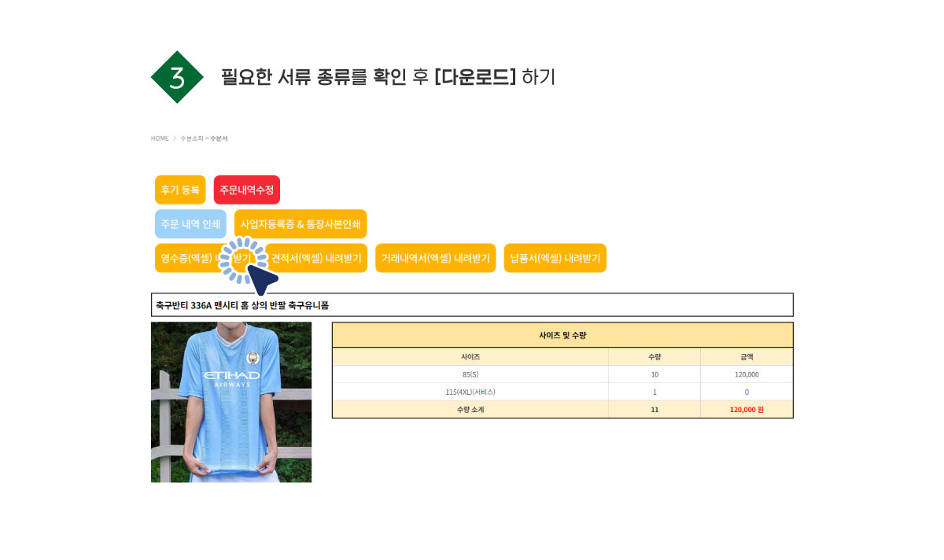Open the Manchester City jersey product photo
The image size is (944, 560).
click(x=231, y=402)
